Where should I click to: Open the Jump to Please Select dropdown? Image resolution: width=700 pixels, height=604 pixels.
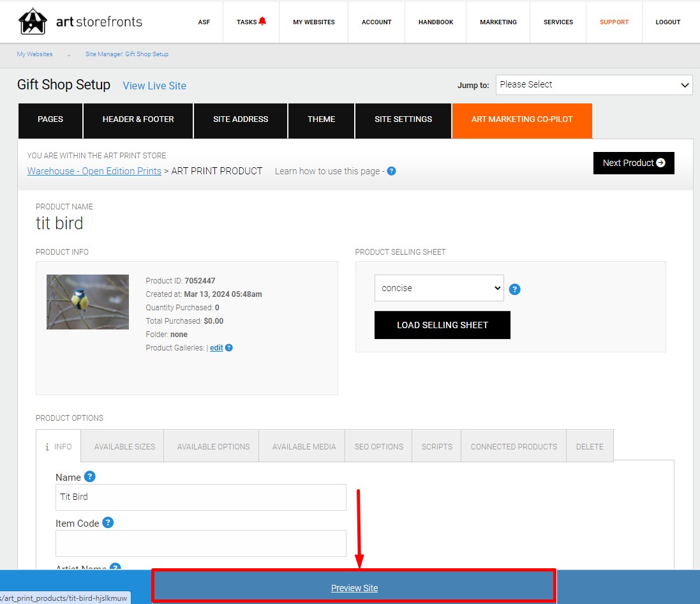pos(593,85)
